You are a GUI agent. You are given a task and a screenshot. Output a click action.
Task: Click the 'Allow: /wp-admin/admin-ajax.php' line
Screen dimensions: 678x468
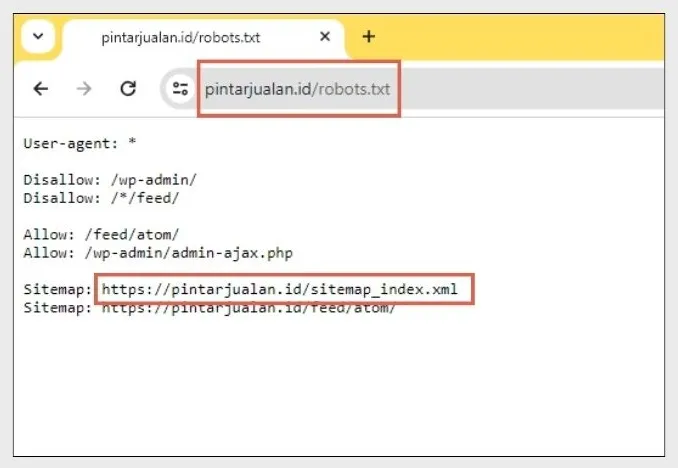tap(158, 253)
